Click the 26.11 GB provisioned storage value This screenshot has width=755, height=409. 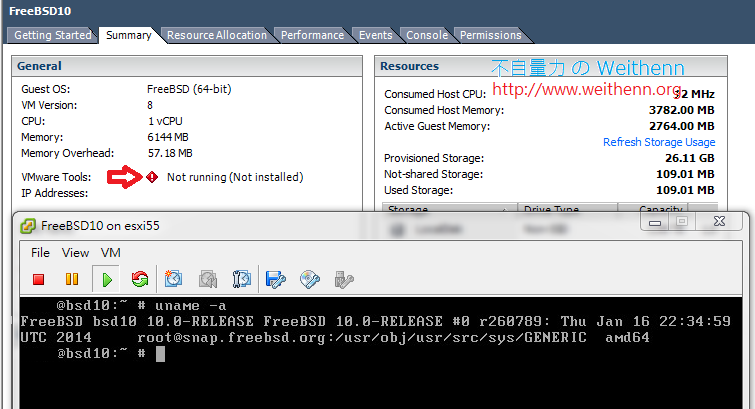tap(690, 158)
